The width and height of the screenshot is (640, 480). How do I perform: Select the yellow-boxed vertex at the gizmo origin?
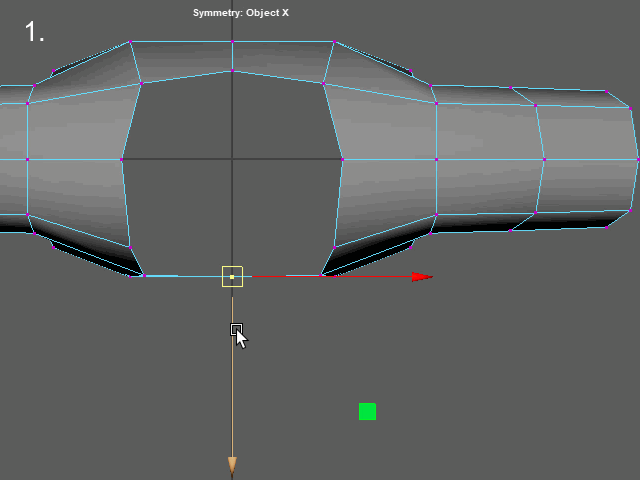click(x=232, y=277)
